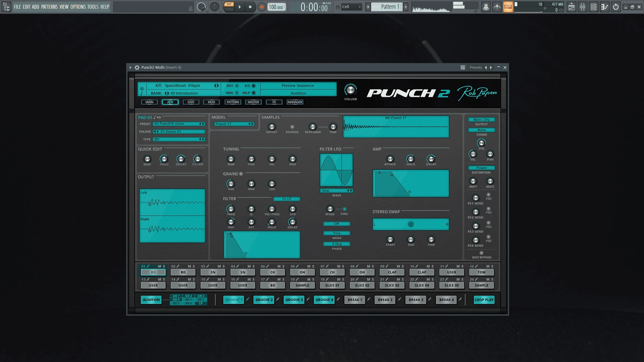Viewport: 644px width, 362px height.
Task: Click the edit pencil on pad 18
Action: [298, 280]
